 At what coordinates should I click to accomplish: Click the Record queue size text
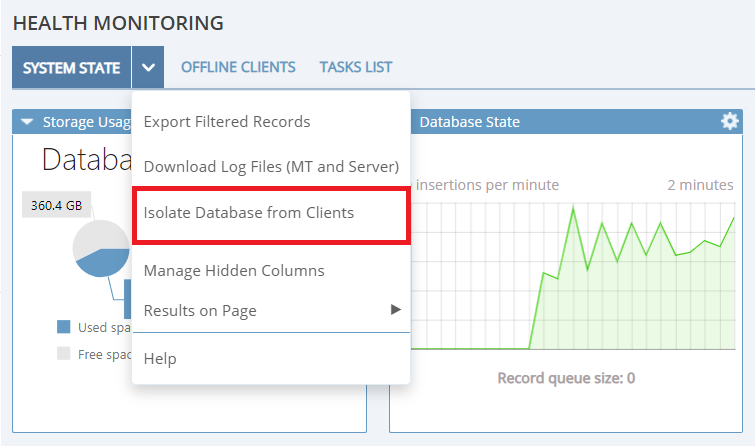[565, 378]
